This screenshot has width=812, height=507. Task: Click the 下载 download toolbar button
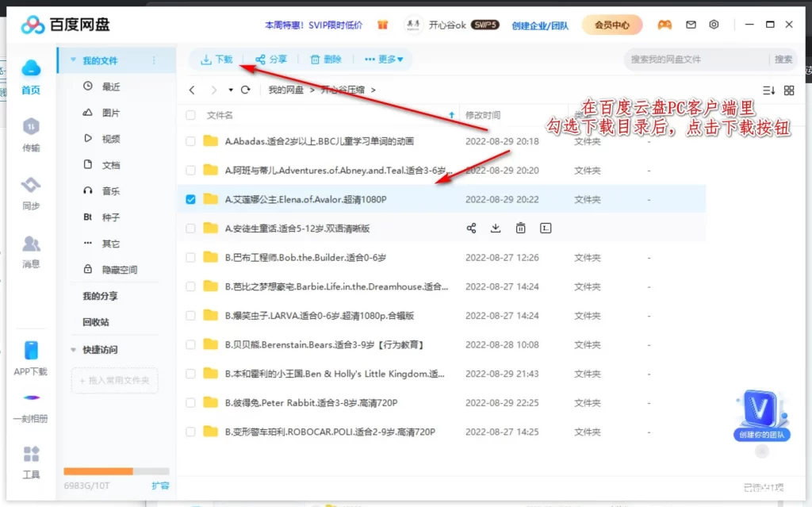pyautogui.click(x=217, y=59)
